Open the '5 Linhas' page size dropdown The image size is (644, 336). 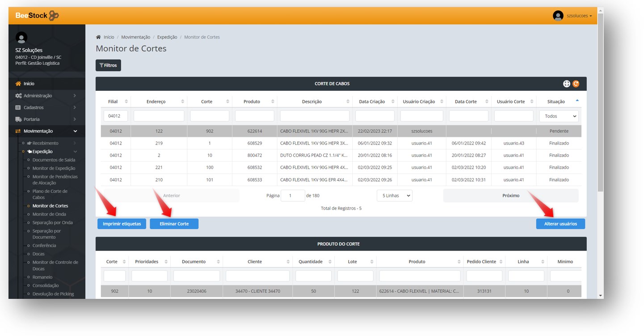pyautogui.click(x=394, y=196)
